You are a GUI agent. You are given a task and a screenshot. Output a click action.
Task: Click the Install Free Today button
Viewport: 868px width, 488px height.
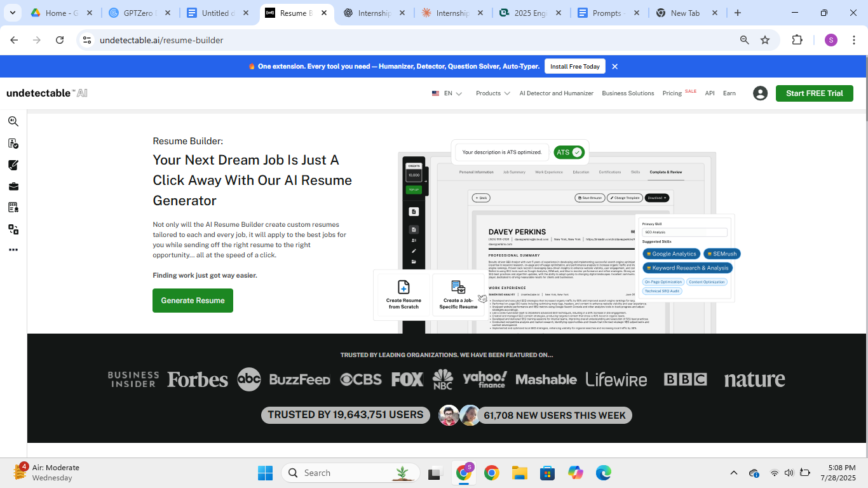coord(574,67)
